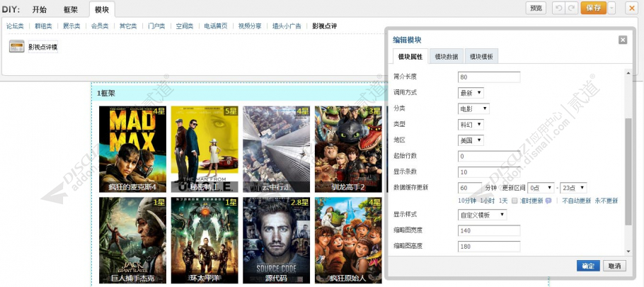
Task: Confirm with the 确定 button
Action: pyautogui.click(x=588, y=266)
